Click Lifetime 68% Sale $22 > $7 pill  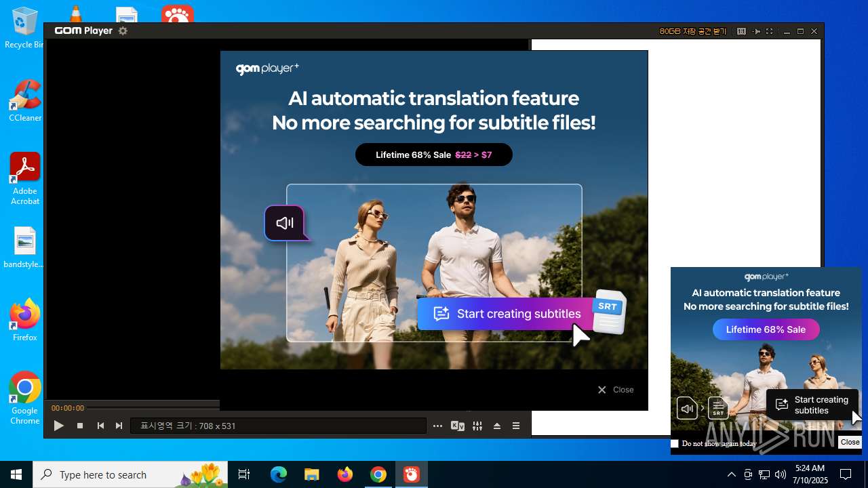[x=434, y=155]
